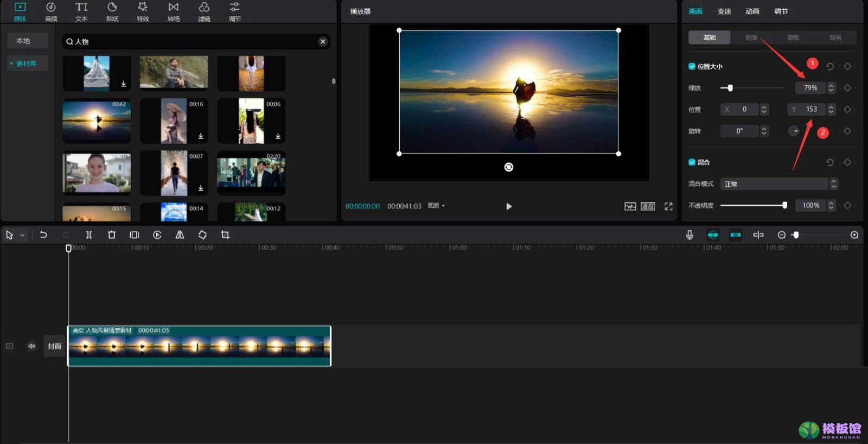Click the freeze frame tool
This screenshot has height=444, width=868.
point(134,235)
